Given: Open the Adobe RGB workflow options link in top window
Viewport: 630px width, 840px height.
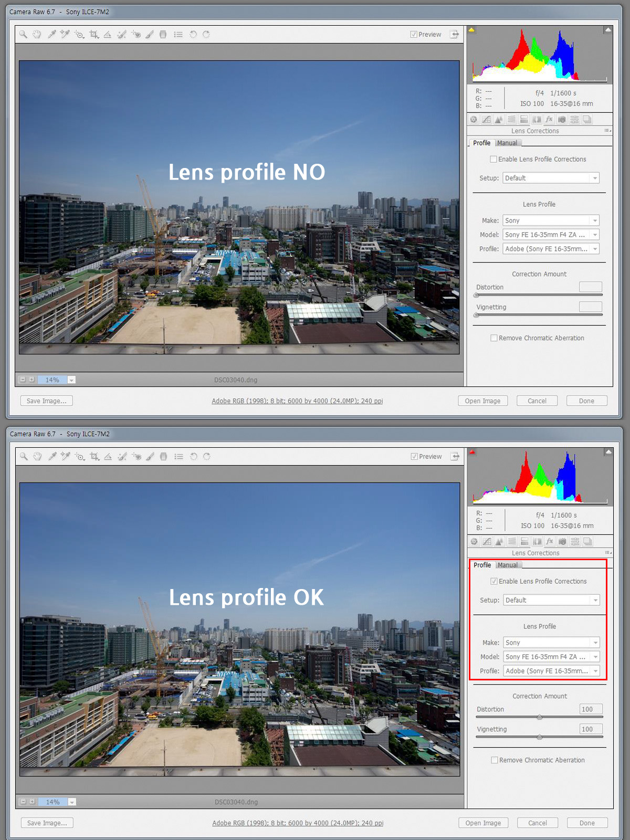Looking at the screenshot, I should [297, 401].
